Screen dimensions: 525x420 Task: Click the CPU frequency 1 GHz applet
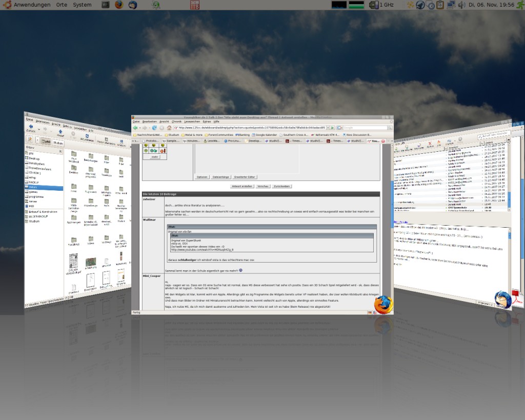click(x=381, y=5)
